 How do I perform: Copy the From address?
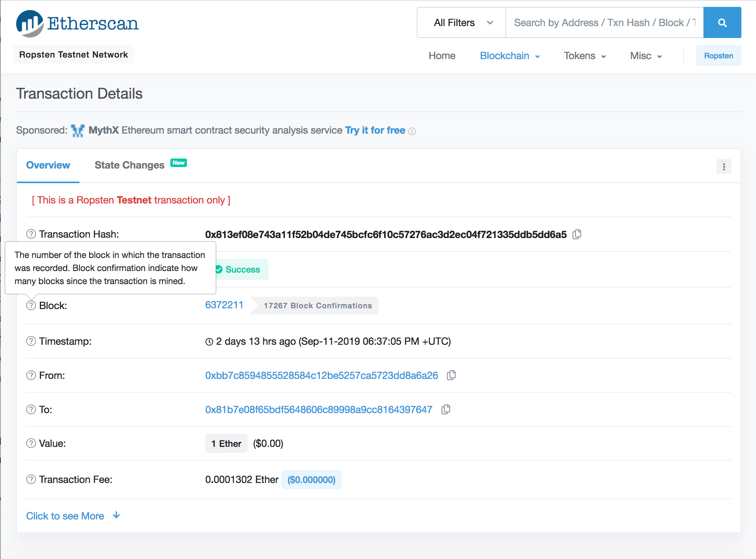(x=451, y=375)
